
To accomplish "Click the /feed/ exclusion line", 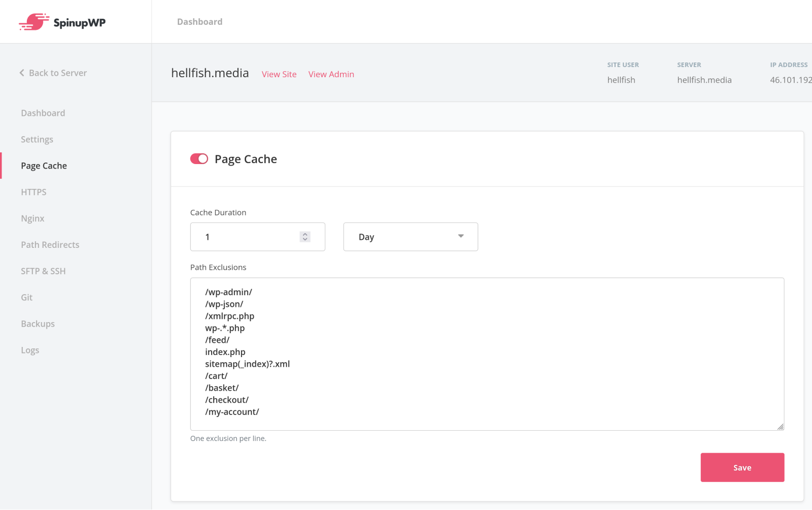I will click(x=217, y=340).
